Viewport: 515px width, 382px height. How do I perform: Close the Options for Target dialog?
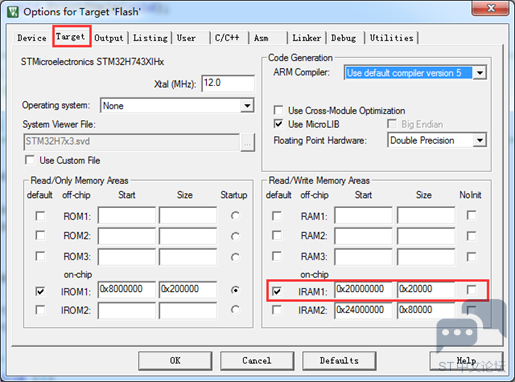pyautogui.click(x=490, y=8)
